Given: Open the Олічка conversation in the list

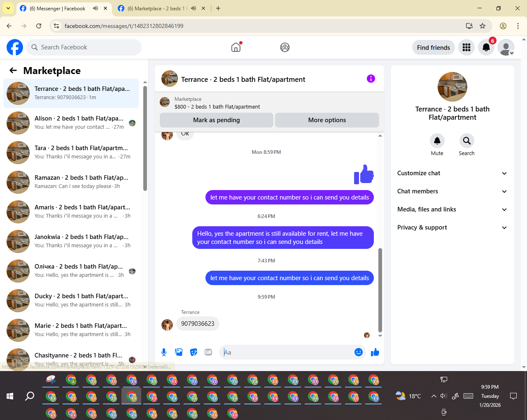Looking at the screenshot, I should click(x=71, y=271).
